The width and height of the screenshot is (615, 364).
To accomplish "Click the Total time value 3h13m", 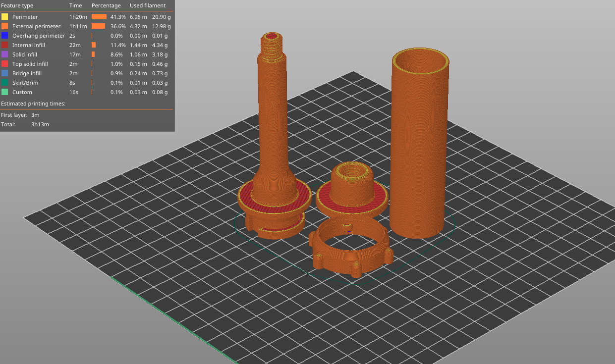I will tap(40, 124).
